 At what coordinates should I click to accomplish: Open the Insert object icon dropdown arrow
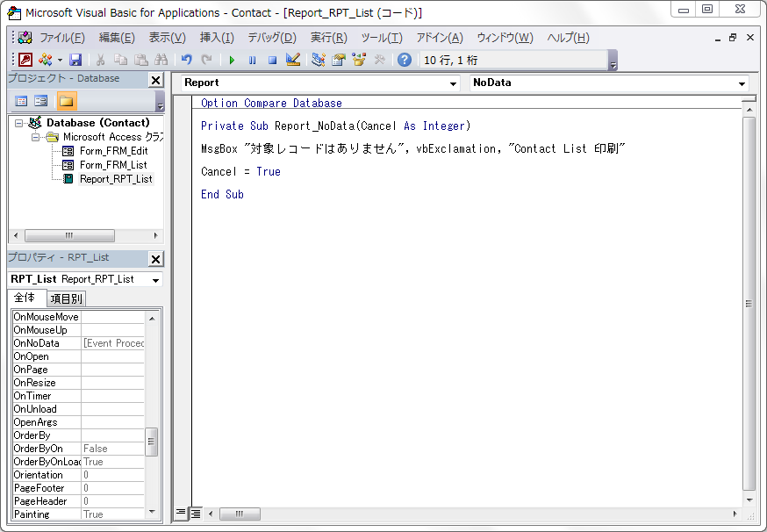[60, 61]
